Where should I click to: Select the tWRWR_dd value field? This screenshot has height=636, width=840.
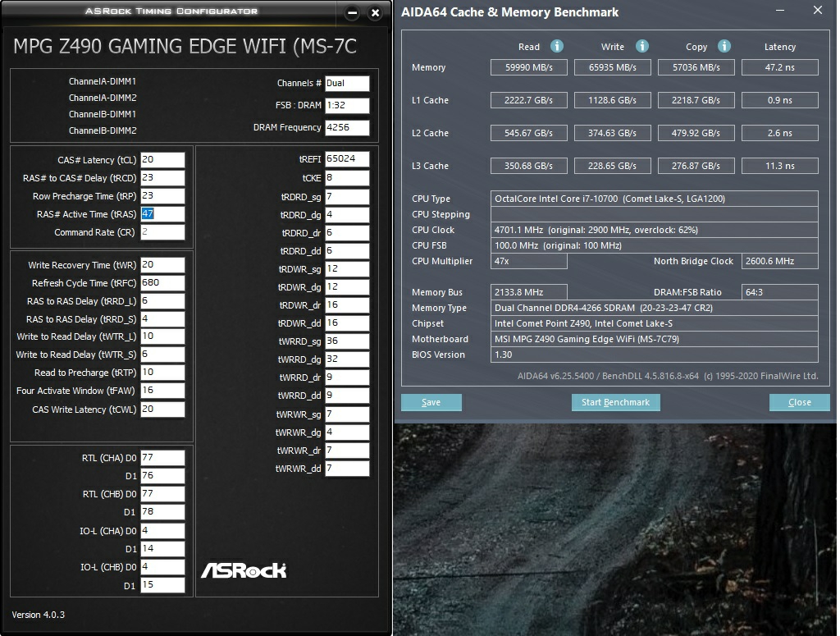coord(347,469)
